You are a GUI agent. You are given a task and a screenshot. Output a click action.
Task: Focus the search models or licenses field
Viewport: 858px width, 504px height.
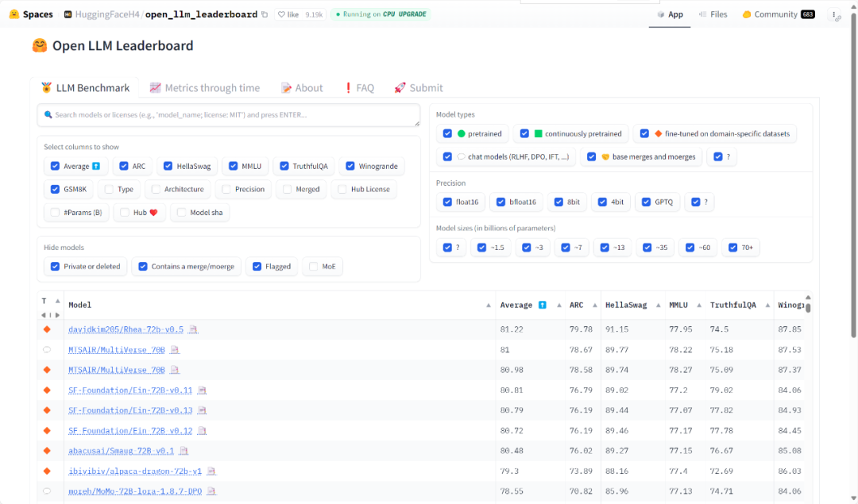coord(229,115)
